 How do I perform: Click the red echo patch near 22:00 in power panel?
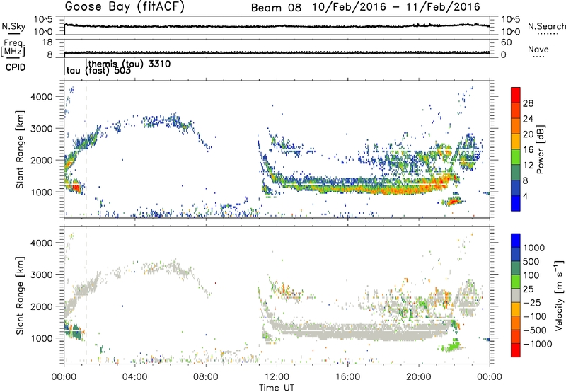click(x=454, y=200)
